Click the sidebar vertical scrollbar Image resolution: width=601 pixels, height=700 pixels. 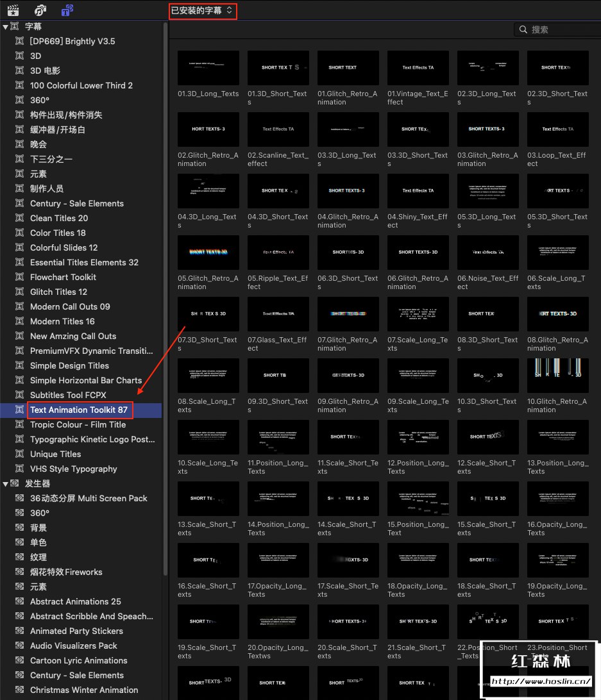(x=165, y=299)
